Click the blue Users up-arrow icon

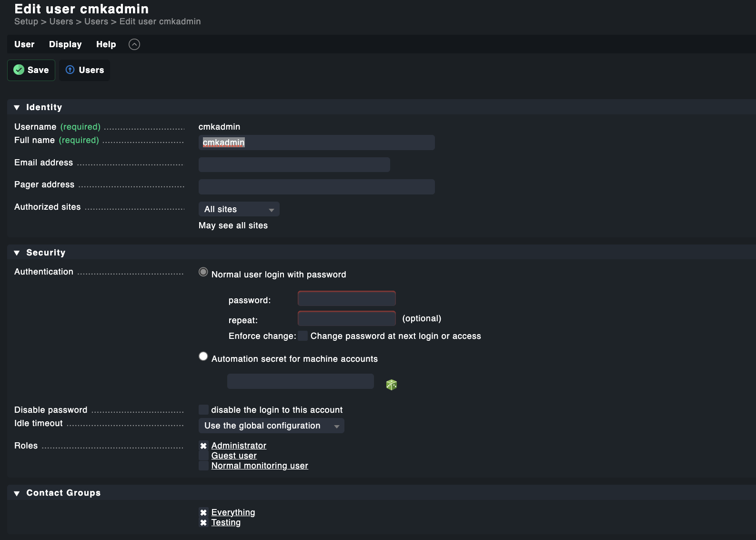(70, 70)
